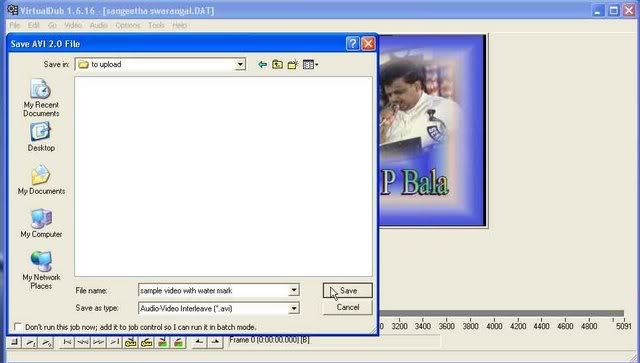
Task: Step backward one frame
Action: click(x=83, y=342)
